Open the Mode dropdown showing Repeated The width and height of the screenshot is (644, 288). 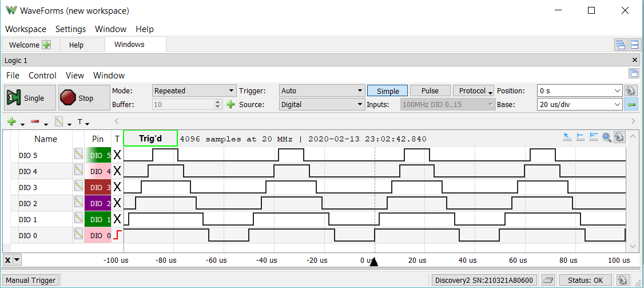pos(194,90)
